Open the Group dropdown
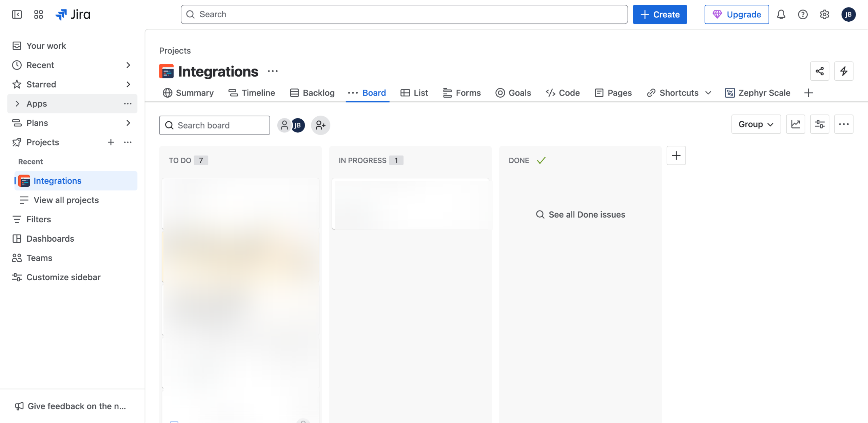The height and width of the screenshot is (423, 868). [x=756, y=124]
